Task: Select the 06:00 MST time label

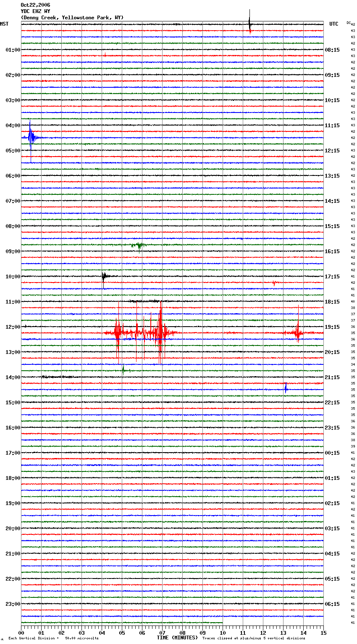Action: (13, 176)
